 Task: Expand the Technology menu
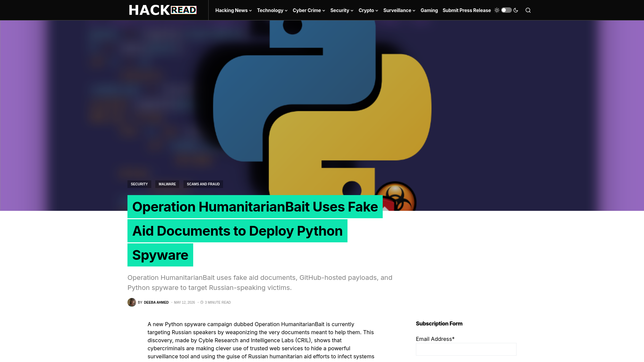272,10
